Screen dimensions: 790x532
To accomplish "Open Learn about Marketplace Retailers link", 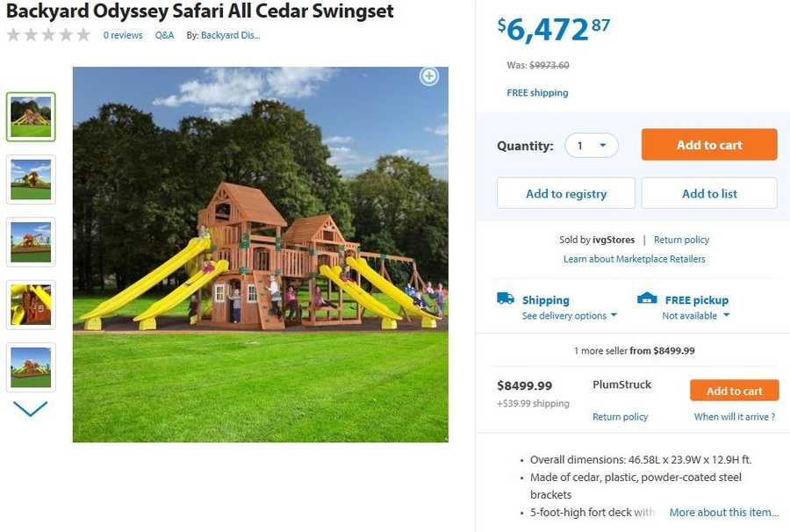I will pyautogui.click(x=634, y=259).
